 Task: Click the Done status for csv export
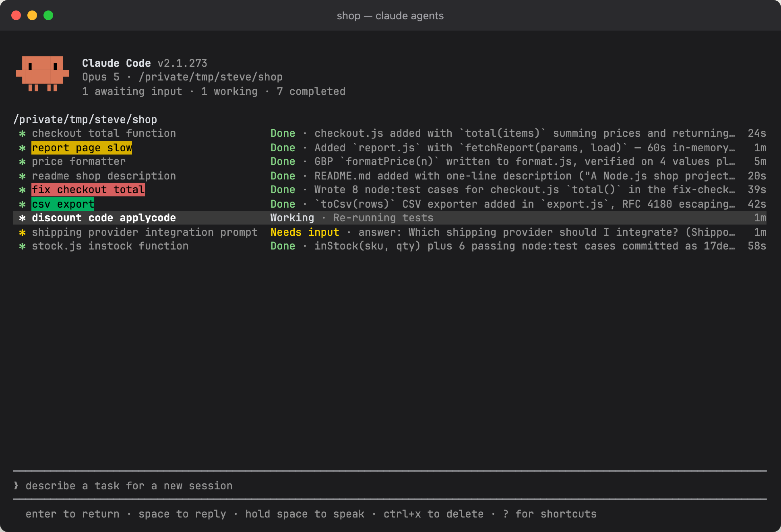(x=283, y=204)
